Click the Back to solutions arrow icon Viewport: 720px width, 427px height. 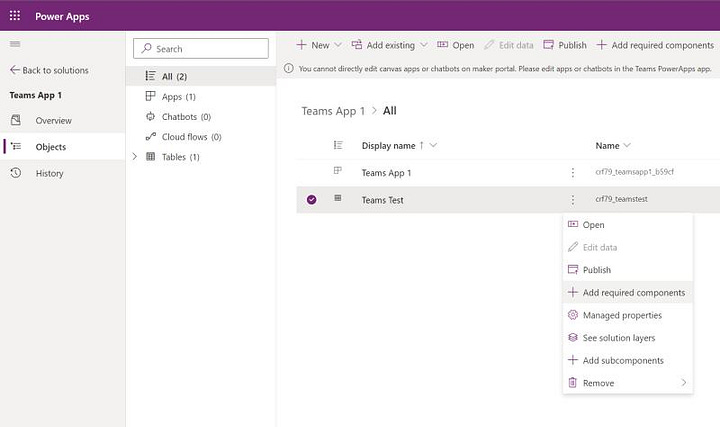click(15, 70)
